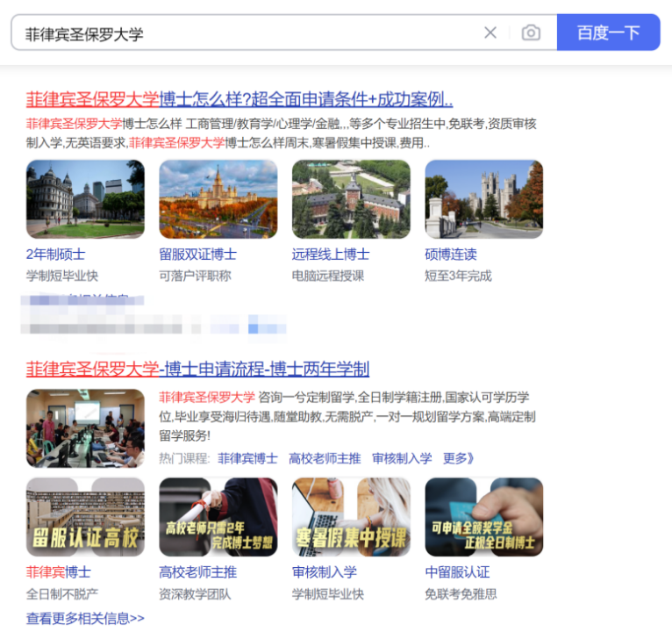Follow the 留服双证博士 link
The width and height of the screenshot is (672, 632).
pos(197,255)
